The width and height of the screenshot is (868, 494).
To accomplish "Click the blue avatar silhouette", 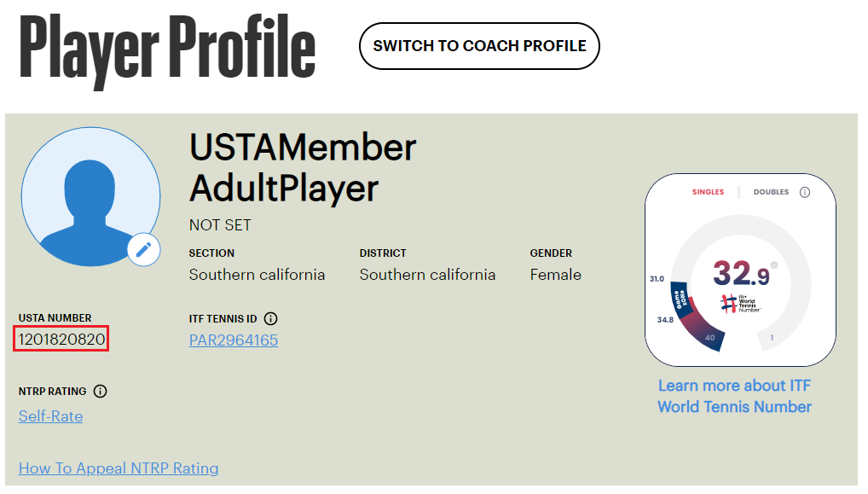I will (x=90, y=196).
